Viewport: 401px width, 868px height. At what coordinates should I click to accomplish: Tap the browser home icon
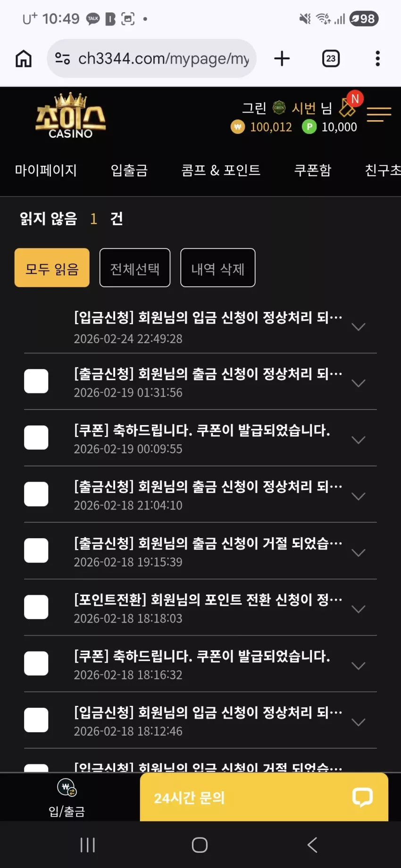click(24, 59)
